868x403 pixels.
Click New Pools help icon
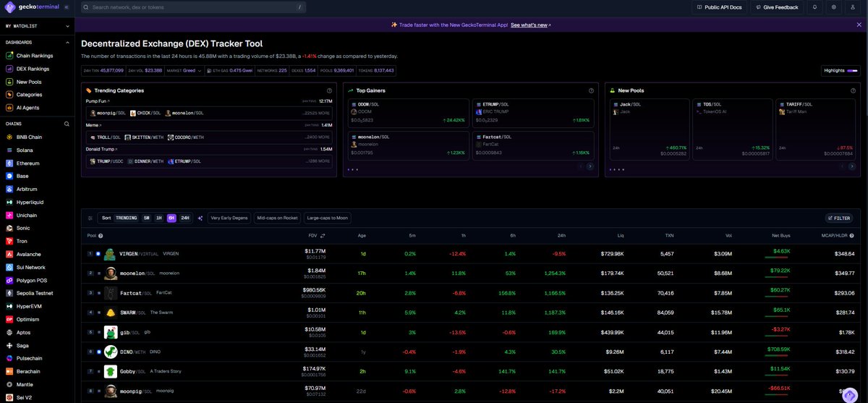tap(853, 90)
